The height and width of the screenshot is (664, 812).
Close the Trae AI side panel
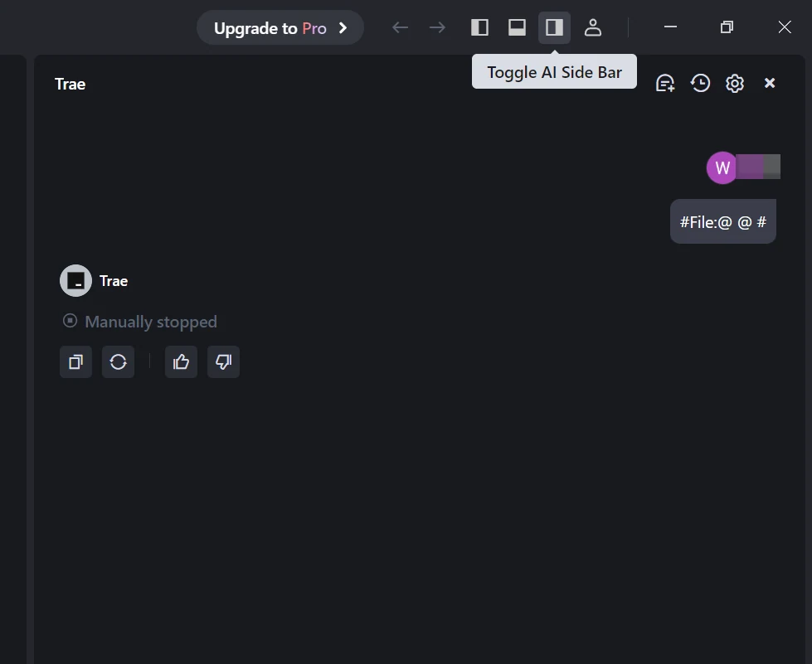[x=770, y=83]
